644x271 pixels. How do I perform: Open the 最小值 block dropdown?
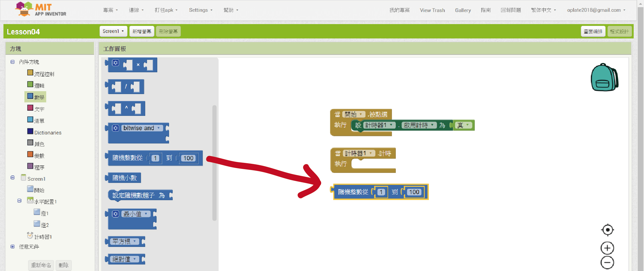click(136, 214)
